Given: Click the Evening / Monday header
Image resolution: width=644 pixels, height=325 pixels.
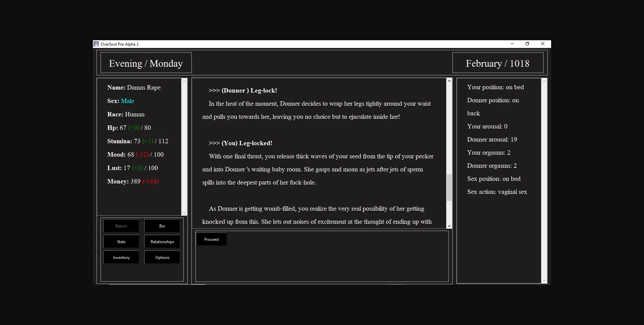Looking at the screenshot, I should tap(146, 63).
